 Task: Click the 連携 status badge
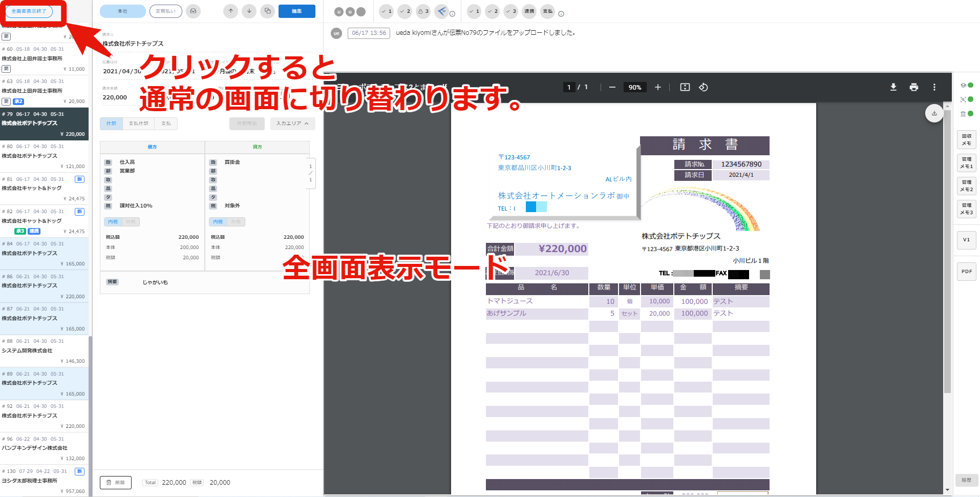529,11
